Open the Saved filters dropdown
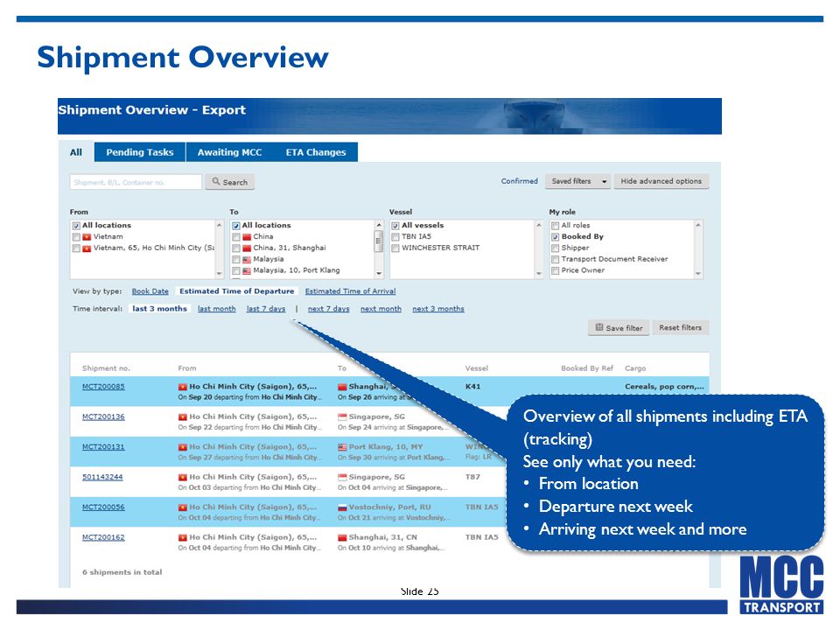 [578, 181]
